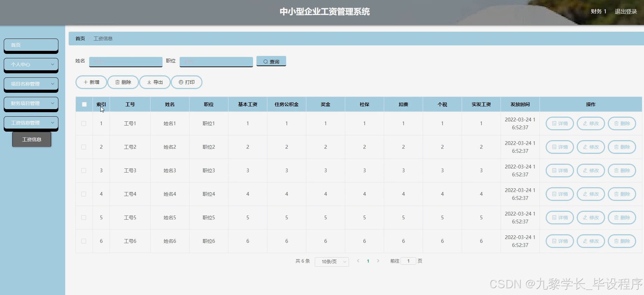
Task: Open 详情 for row 姓名6
Action: tap(560, 241)
